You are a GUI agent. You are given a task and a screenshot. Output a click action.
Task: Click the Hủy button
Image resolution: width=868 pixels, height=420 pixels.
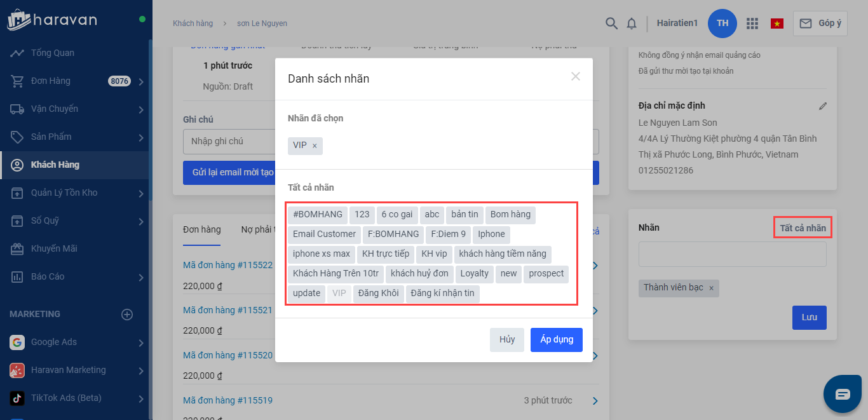tap(506, 340)
